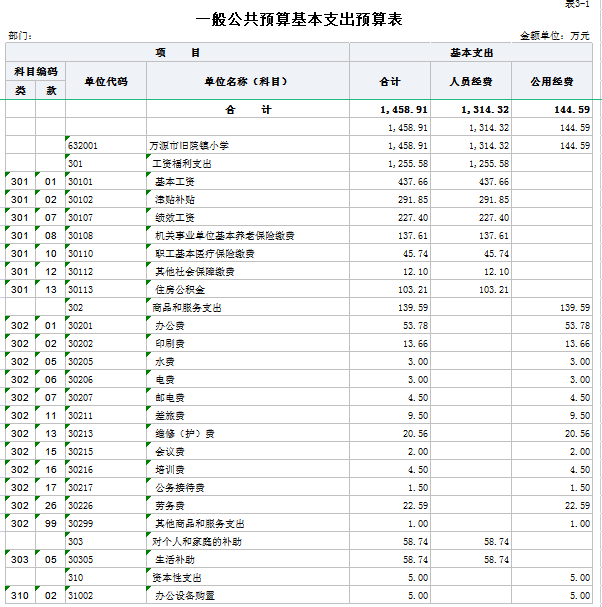Select 工资福利支出 total value 1,255.58
Viewport: 602px width, 607px height.
tap(390, 163)
